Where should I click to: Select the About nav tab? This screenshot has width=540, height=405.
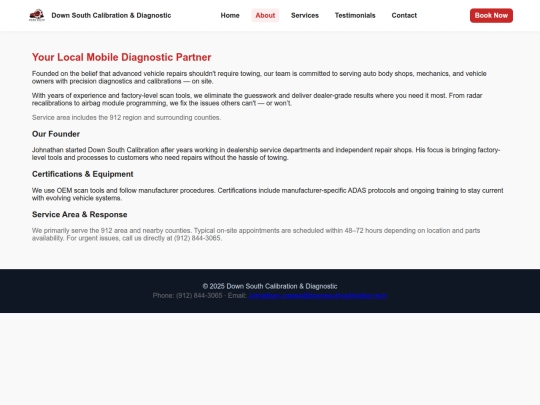pyautogui.click(x=265, y=15)
